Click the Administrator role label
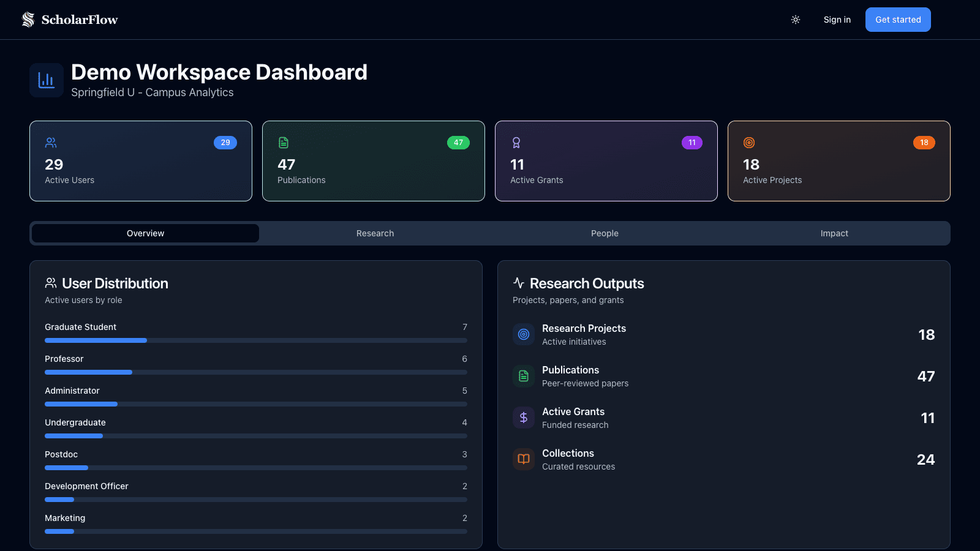The height and width of the screenshot is (551, 980). [72, 391]
